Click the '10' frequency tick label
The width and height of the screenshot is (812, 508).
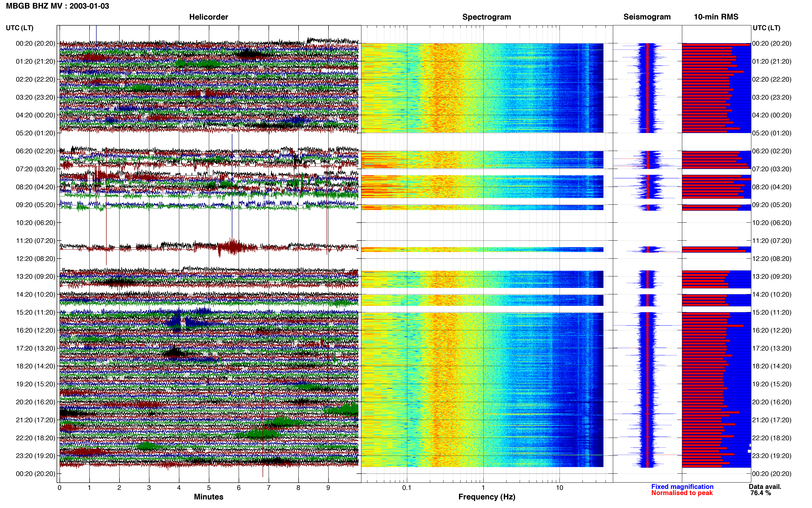559,488
